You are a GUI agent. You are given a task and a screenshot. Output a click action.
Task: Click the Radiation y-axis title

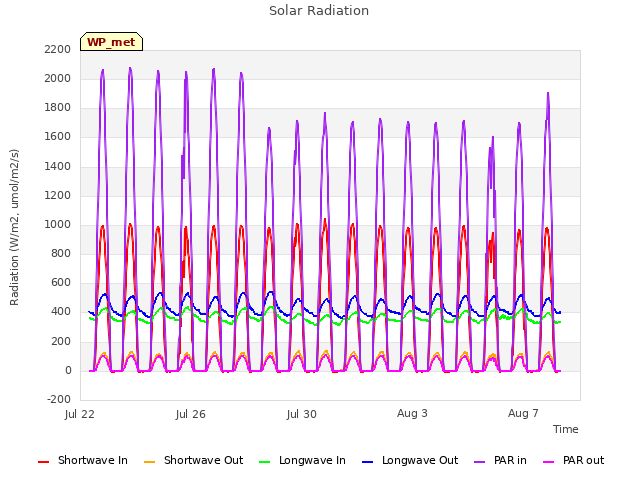[15, 227]
